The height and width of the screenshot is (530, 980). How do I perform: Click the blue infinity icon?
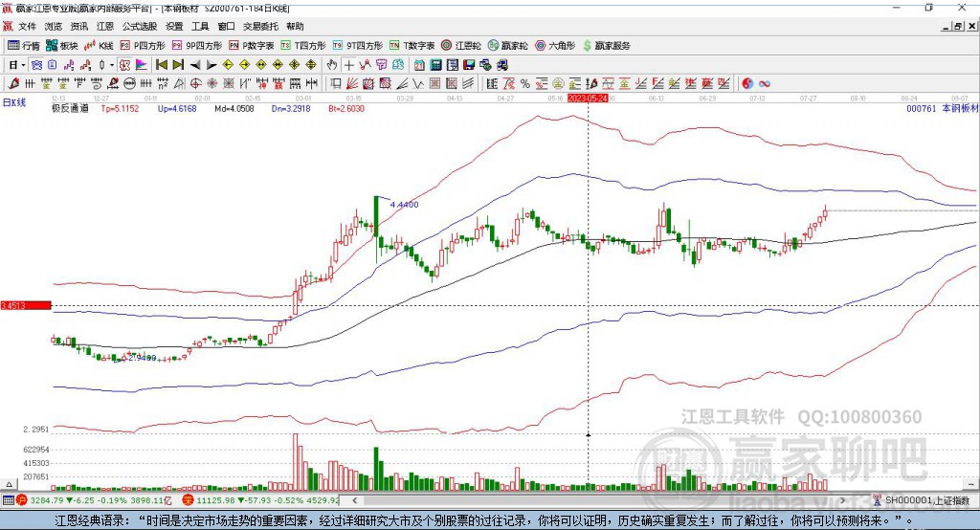pos(765,84)
